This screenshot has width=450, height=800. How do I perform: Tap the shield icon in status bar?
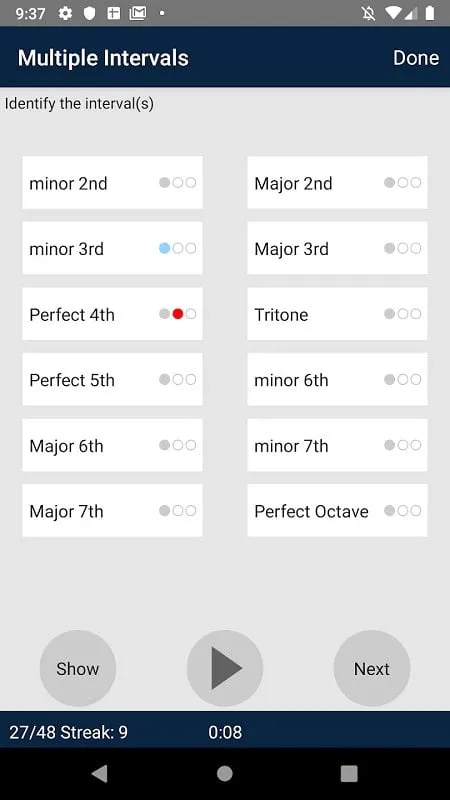(90, 13)
